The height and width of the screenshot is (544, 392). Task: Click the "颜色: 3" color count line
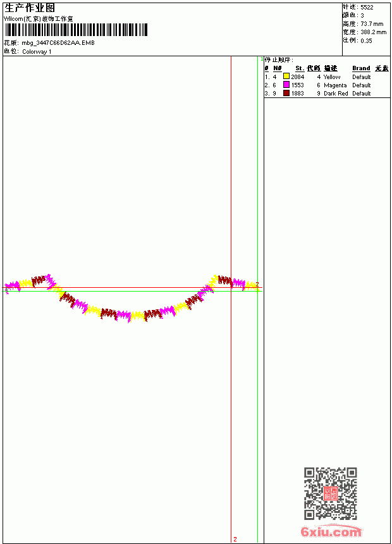(353, 15)
